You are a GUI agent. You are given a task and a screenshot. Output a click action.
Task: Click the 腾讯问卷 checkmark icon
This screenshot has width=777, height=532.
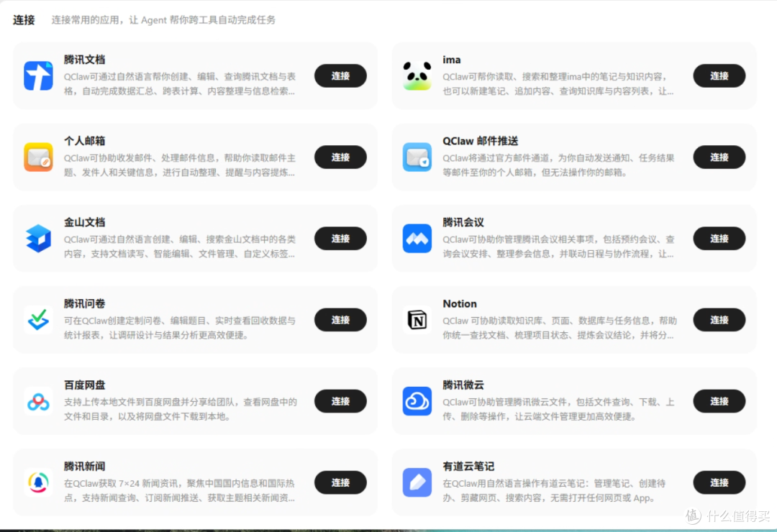coord(38,319)
